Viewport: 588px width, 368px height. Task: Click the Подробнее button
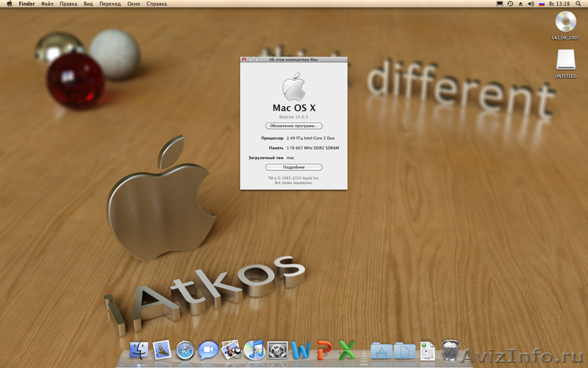click(293, 167)
